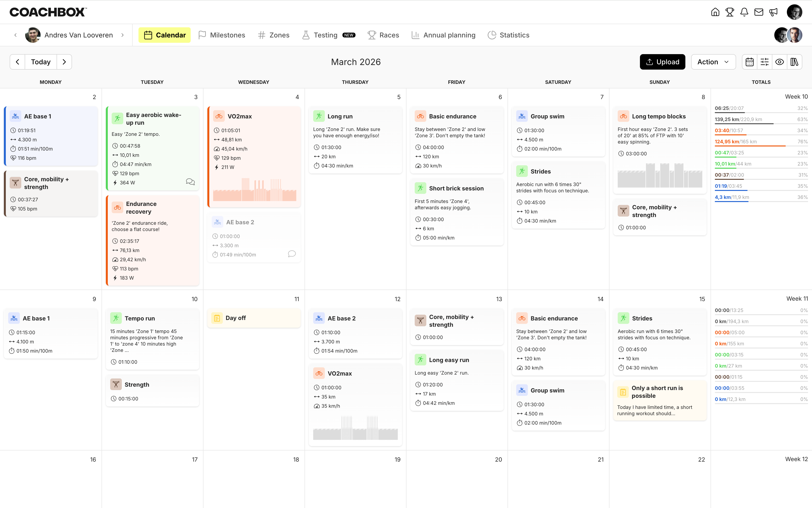Click the comment icon on the AE base 2 workout

[x=292, y=254]
